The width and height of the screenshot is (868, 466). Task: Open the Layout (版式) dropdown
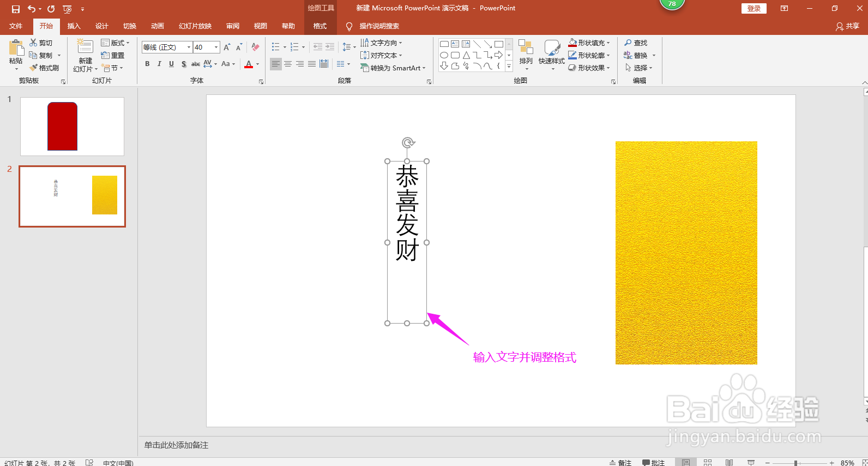[115, 43]
